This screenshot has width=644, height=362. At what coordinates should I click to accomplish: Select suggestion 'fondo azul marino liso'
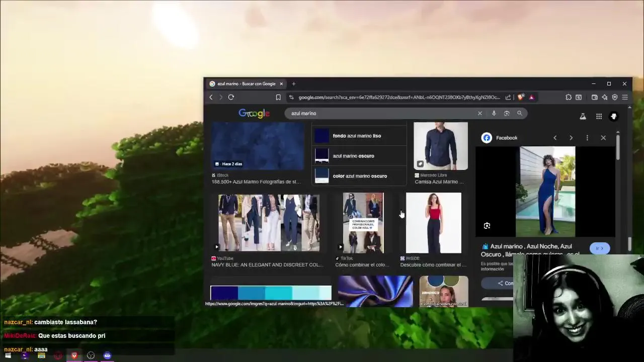tap(359, 136)
